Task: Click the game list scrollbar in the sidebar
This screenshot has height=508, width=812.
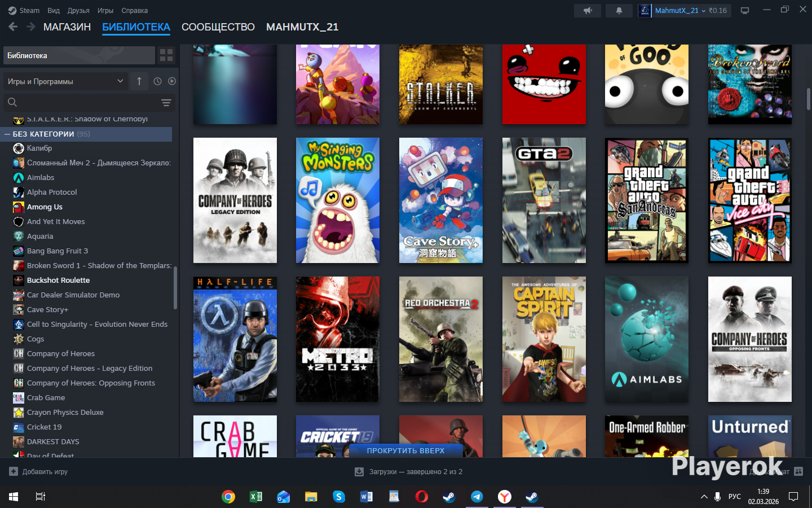Action: 175,288
